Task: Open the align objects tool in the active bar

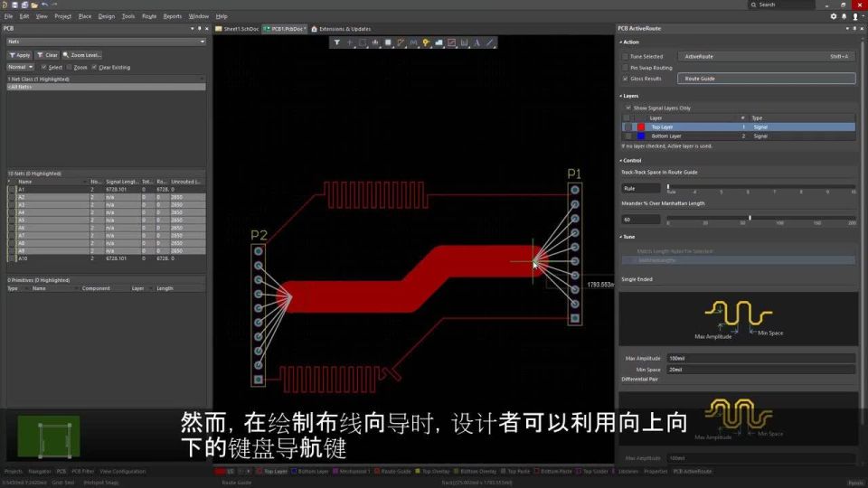Action: (374, 42)
